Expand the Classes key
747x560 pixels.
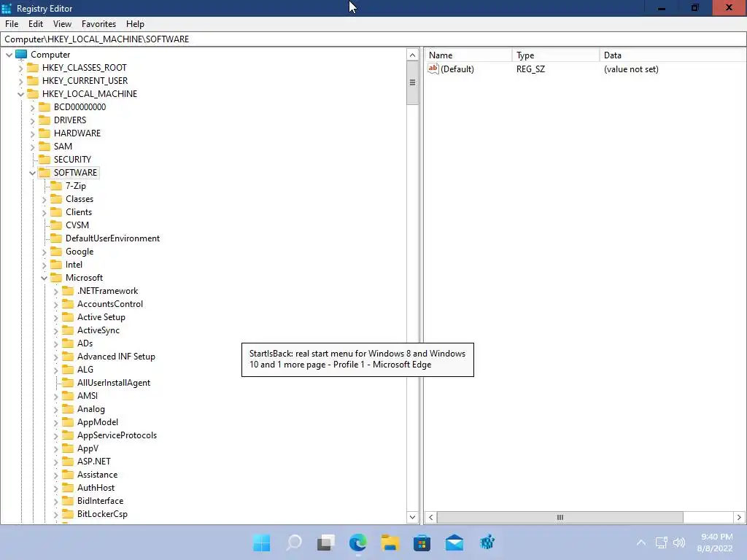(x=44, y=200)
